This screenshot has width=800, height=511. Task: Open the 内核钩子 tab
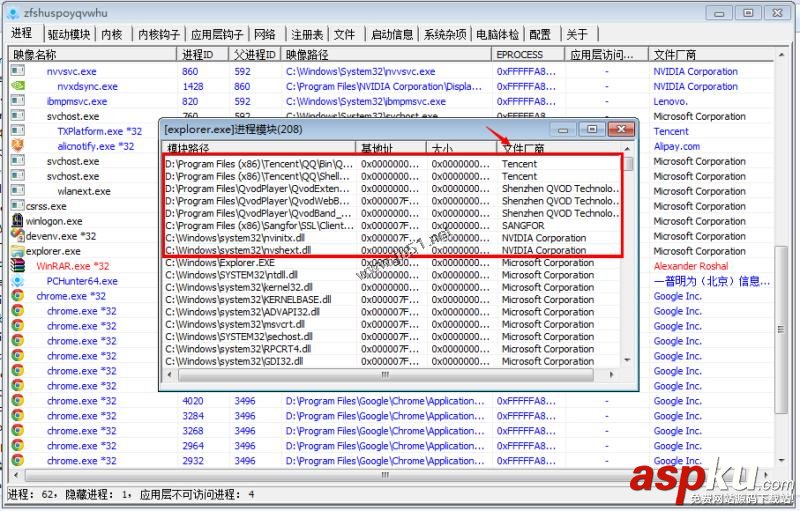(x=159, y=35)
